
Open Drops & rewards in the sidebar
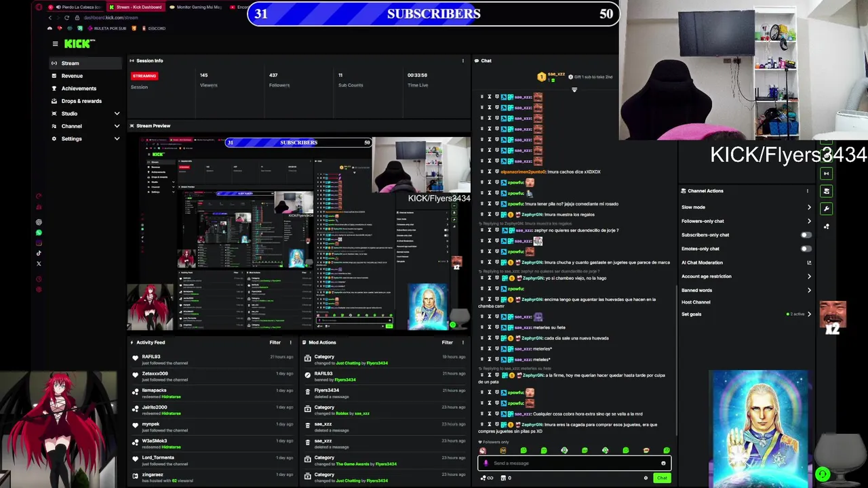pyautogui.click(x=85, y=101)
